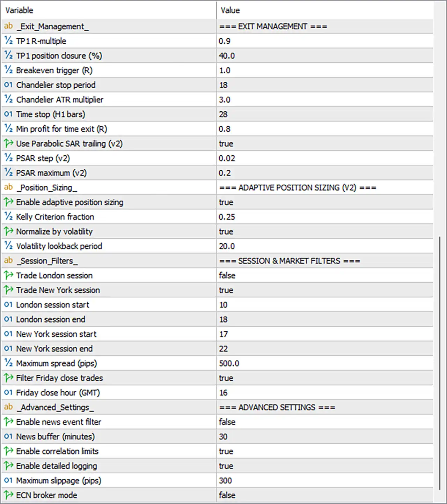
Task: Click the integer icon beside New York session end
Action: tap(8, 349)
